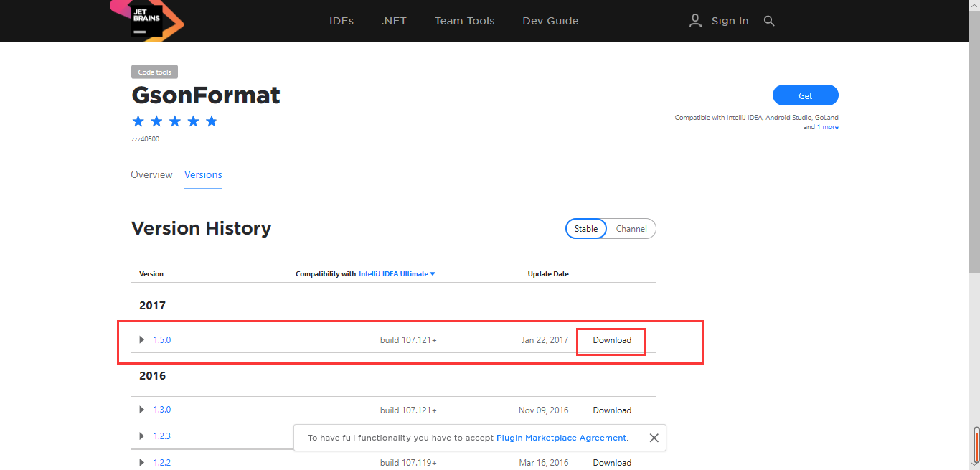Click the Version column header

click(151, 274)
